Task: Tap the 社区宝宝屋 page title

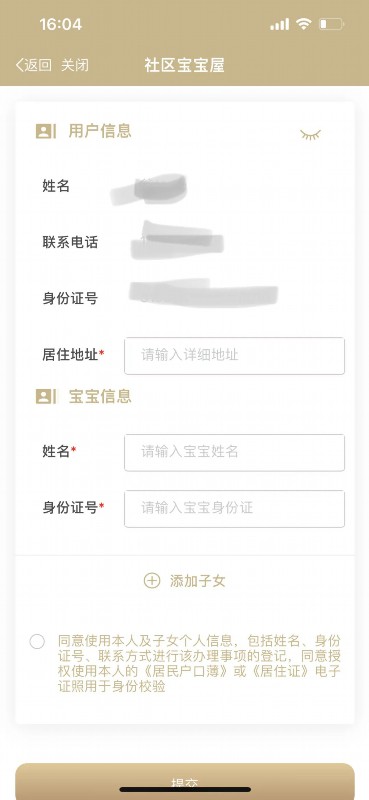Action: pyautogui.click(x=184, y=65)
